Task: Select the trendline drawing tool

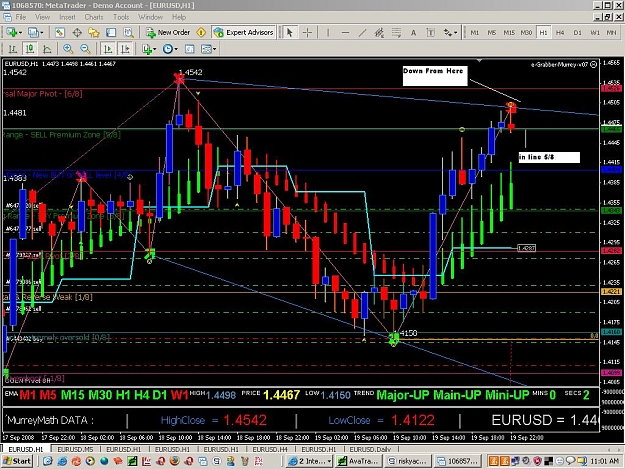Action: pos(362,32)
